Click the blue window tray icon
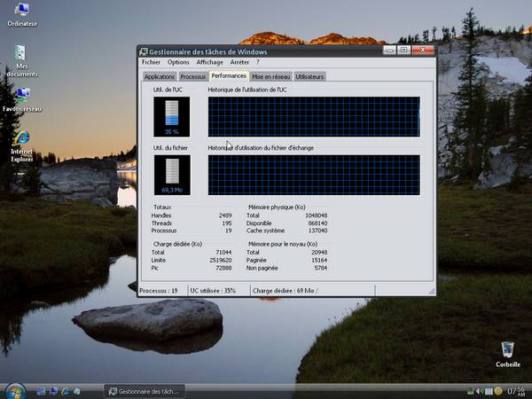 coord(489,392)
